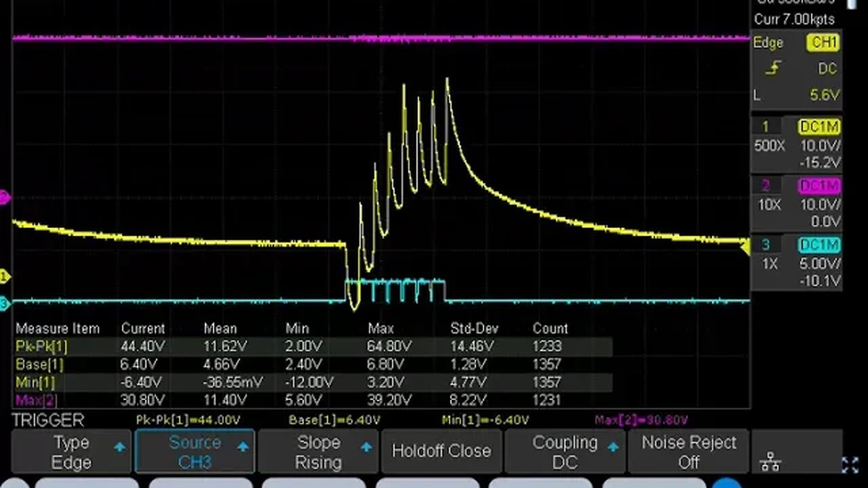
Task: Click the rising edge trigger icon
Action: (x=773, y=68)
